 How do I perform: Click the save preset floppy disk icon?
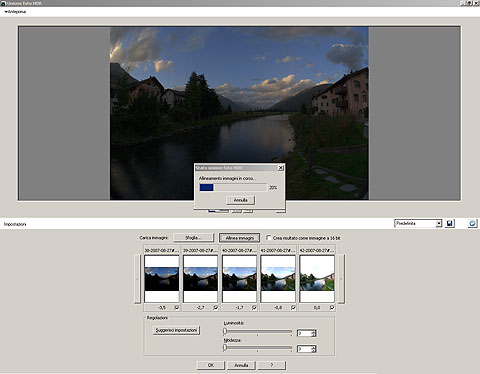click(x=449, y=223)
